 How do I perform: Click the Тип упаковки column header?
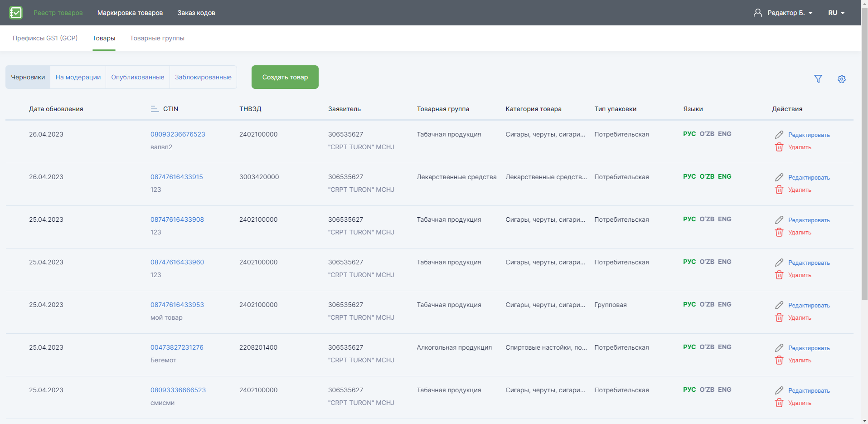pyautogui.click(x=616, y=109)
